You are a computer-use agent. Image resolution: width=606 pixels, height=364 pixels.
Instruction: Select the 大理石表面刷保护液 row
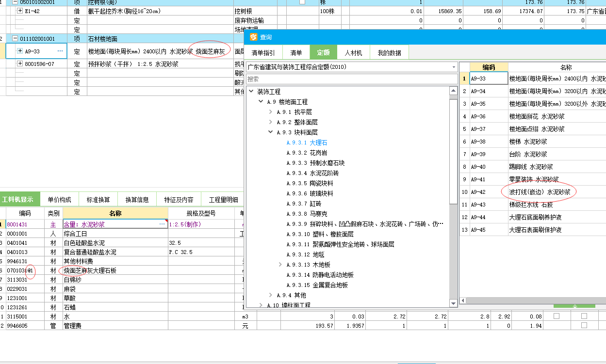point(533,230)
